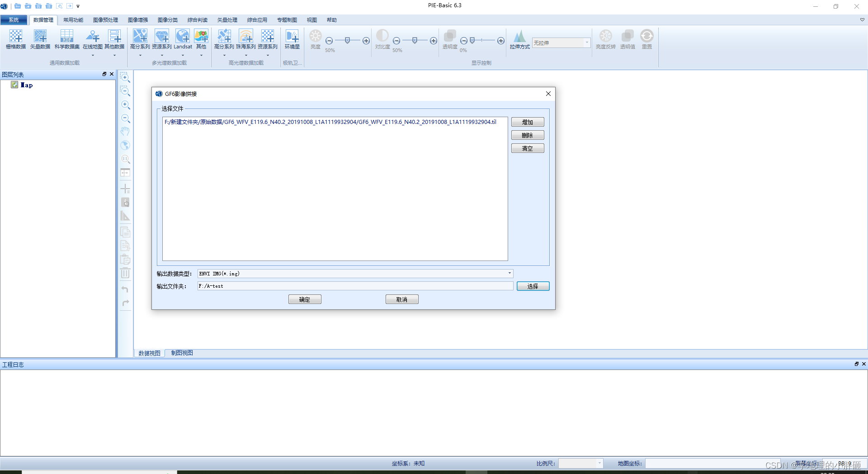Confirm mosaic with 确定 button
The image size is (868, 474).
(x=305, y=299)
